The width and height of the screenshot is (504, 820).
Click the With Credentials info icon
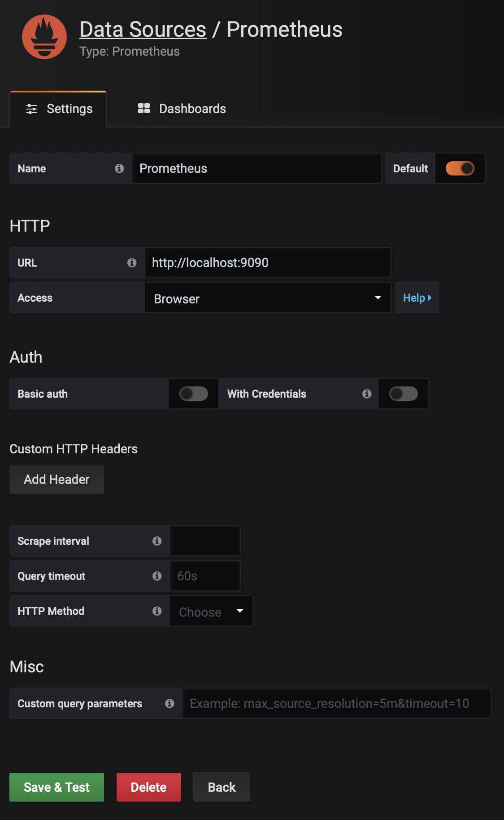(x=367, y=394)
